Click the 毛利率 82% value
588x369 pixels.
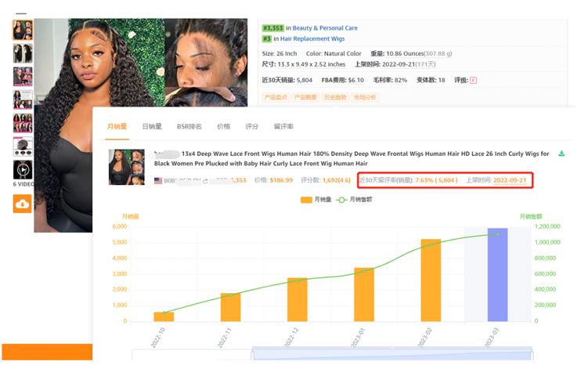click(401, 81)
